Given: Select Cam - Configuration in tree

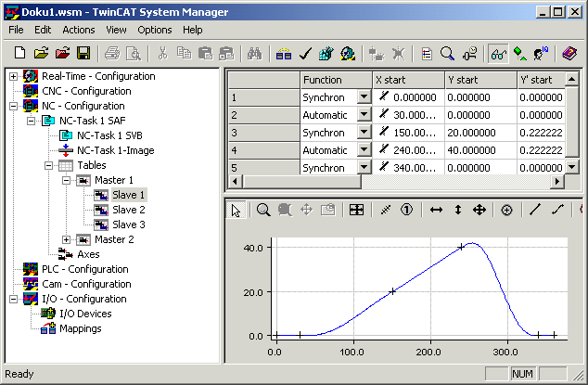Looking at the screenshot, I should (x=86, y=284).
